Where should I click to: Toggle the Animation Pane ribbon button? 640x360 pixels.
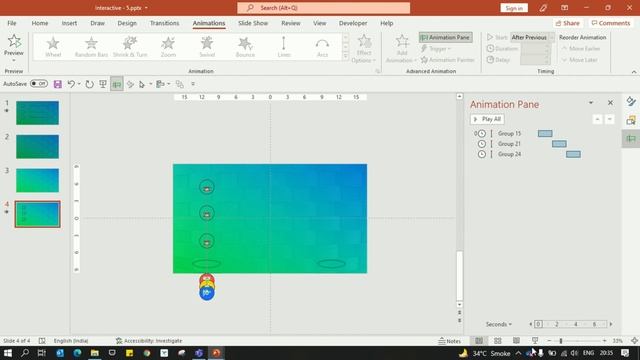[445, 37]
